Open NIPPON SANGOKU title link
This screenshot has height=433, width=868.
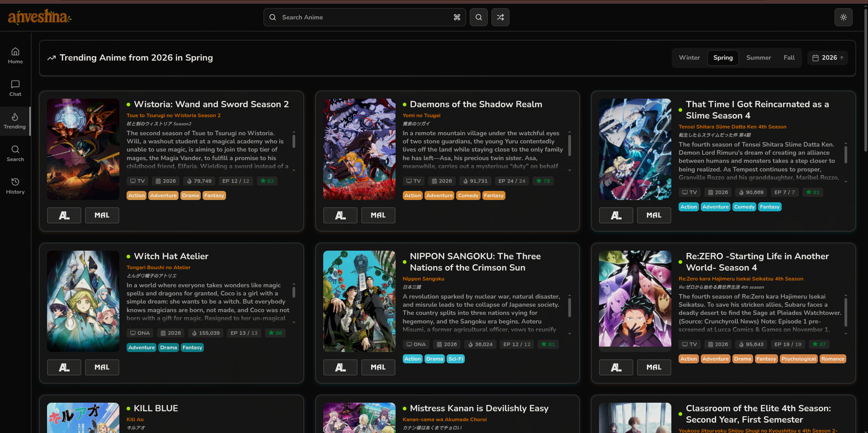(x=475, y=262)
